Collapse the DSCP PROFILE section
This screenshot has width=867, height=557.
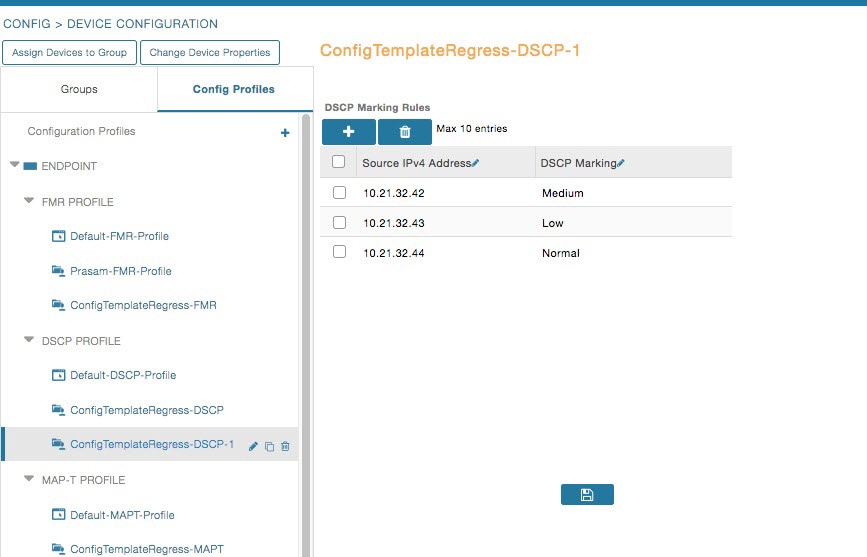pyautogui.click(x=29, y=340)
